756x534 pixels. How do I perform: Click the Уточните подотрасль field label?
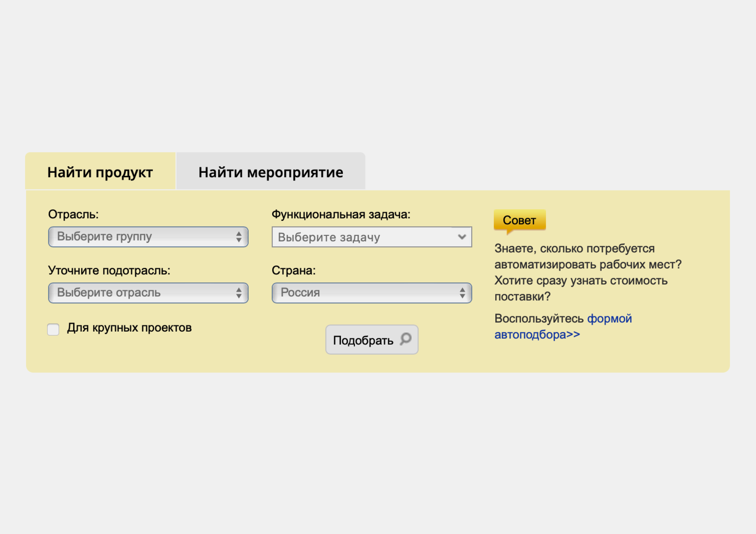pyautogui.click(x=109, y=270)
